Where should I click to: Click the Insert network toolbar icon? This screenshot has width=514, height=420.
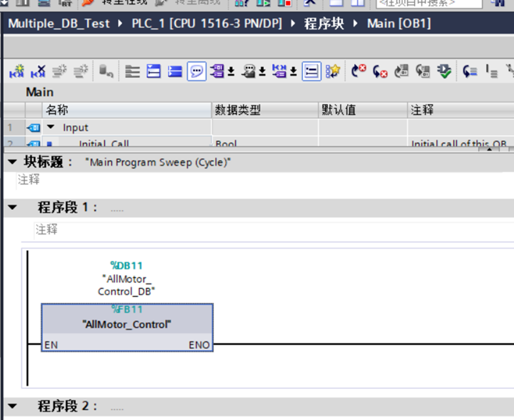[17, 71]
